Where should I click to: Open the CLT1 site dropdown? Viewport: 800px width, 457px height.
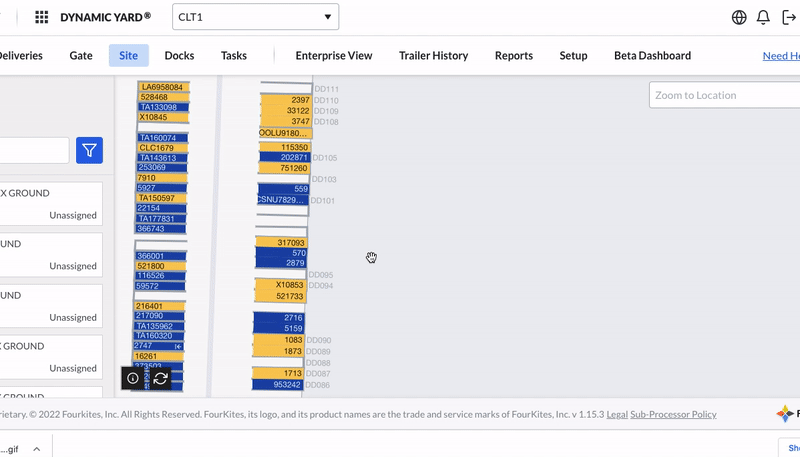[255, 17]
